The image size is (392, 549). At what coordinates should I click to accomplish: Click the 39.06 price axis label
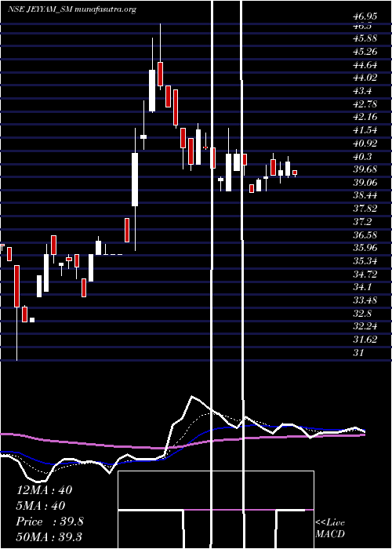click(x=365, y=183)
